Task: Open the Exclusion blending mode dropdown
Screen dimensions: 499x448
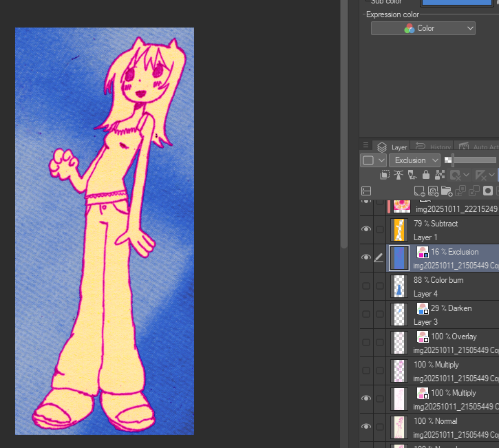Action: (414, 160)
